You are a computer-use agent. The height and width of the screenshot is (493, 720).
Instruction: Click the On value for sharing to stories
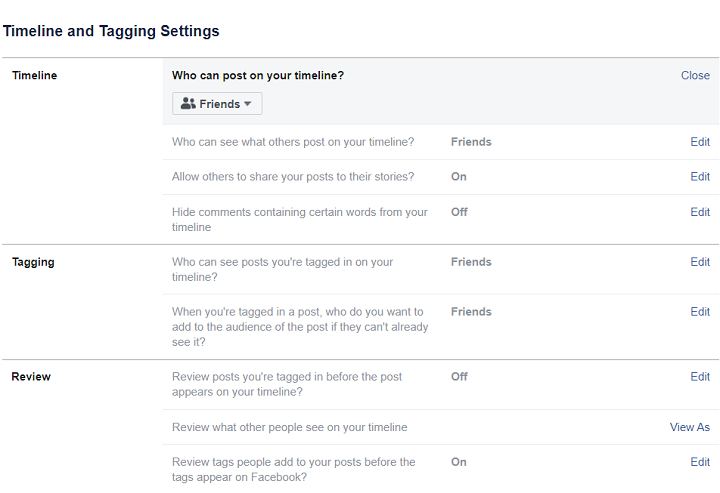(x=459, y=177)
